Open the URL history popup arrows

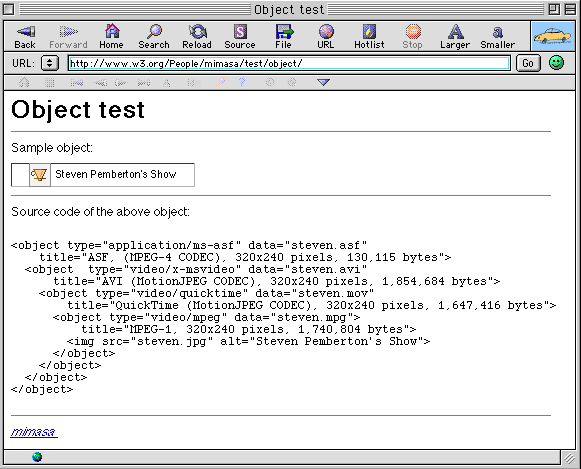tap(50, 63)
